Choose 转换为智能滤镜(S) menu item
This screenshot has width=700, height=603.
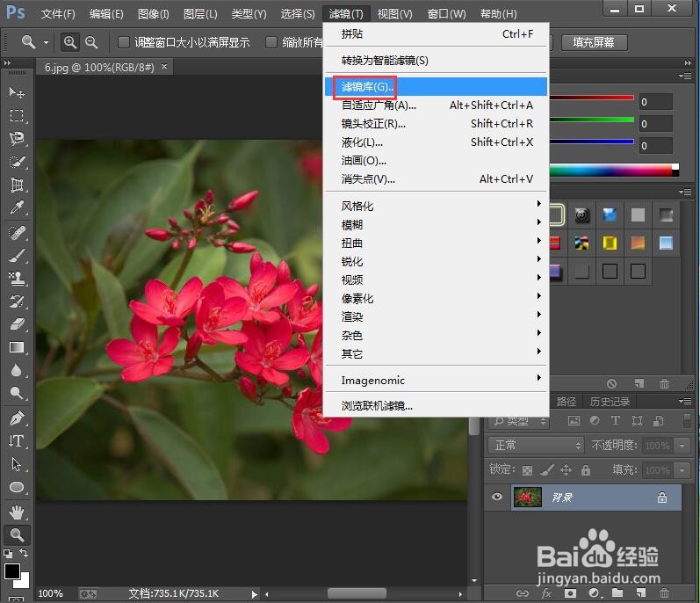tap(437, 61)
